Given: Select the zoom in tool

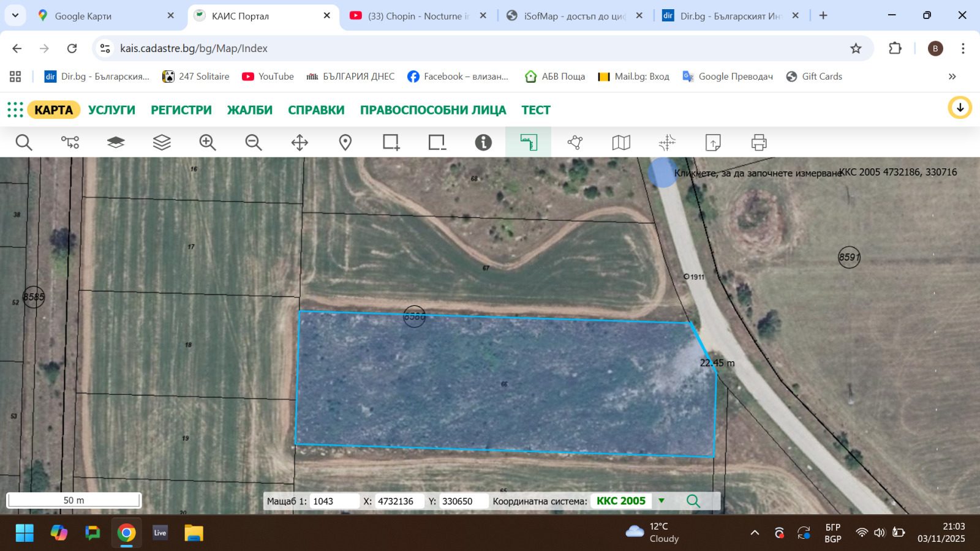Looking at the screenshot, I should pos(208,143).
